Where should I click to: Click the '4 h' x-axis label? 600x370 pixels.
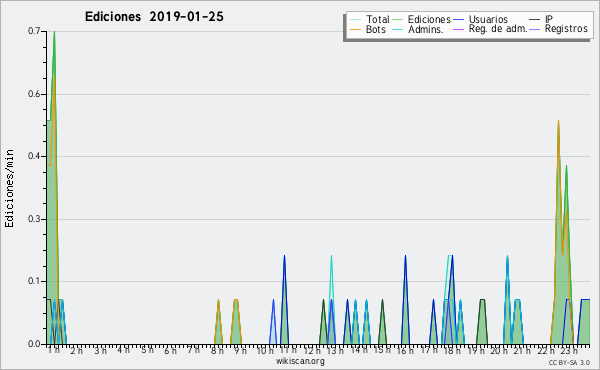[x=124, y=350]
